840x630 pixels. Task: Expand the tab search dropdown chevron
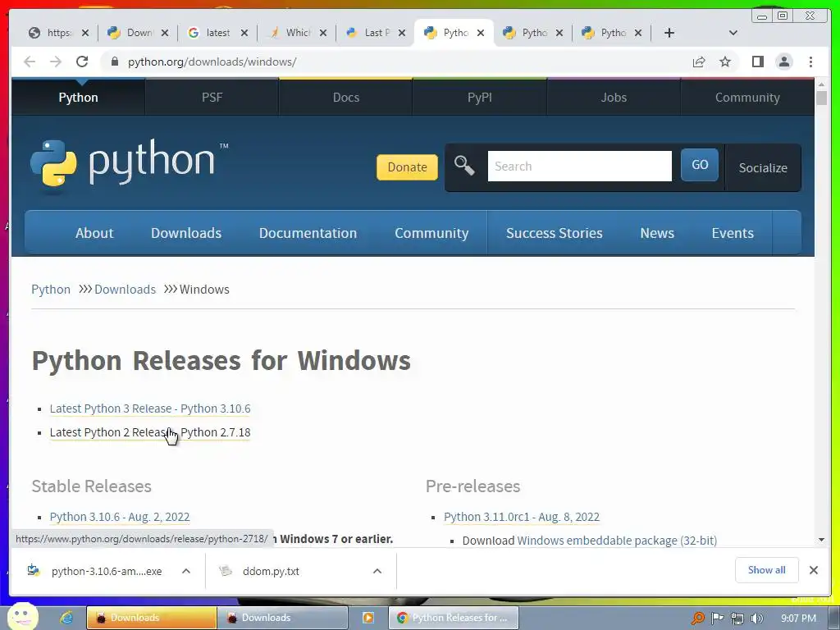(733, 33)
